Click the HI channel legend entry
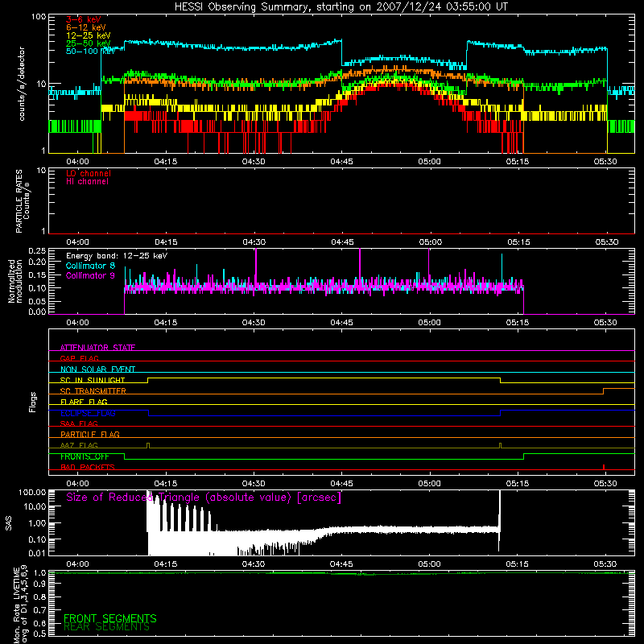Screen dimensions: 644x644 tap(87, 182)
